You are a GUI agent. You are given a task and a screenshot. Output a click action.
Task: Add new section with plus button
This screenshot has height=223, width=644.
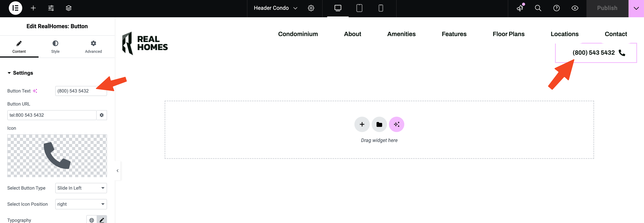[x=362, y=124]
